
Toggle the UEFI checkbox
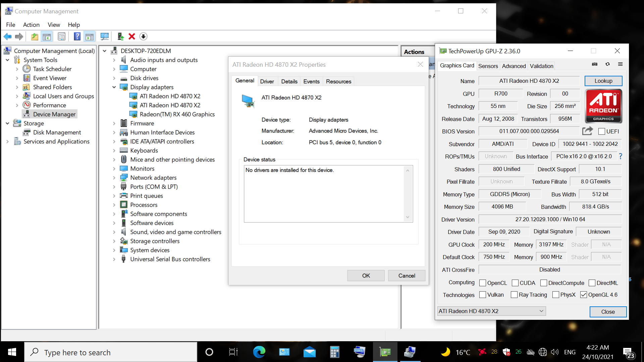pyautogui.click(x=602, y=131)
